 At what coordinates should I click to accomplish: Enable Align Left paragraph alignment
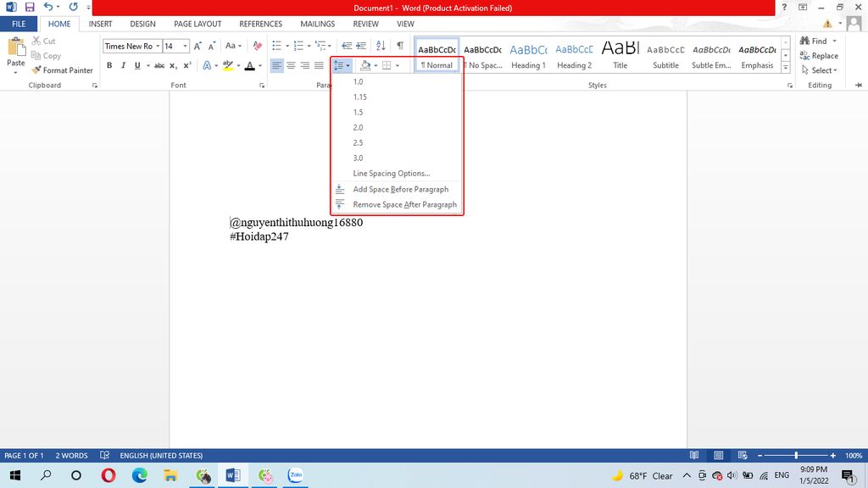[x=277, y=65]
